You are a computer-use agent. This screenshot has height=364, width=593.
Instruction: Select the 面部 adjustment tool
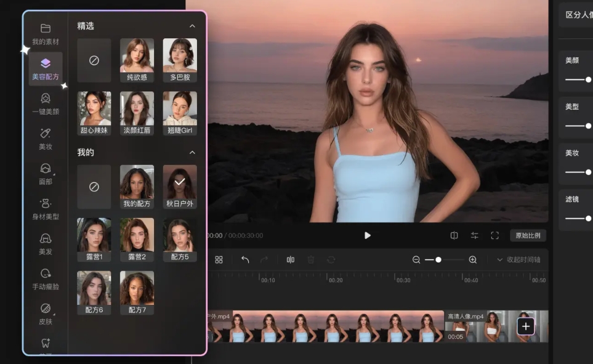point(44,174)
